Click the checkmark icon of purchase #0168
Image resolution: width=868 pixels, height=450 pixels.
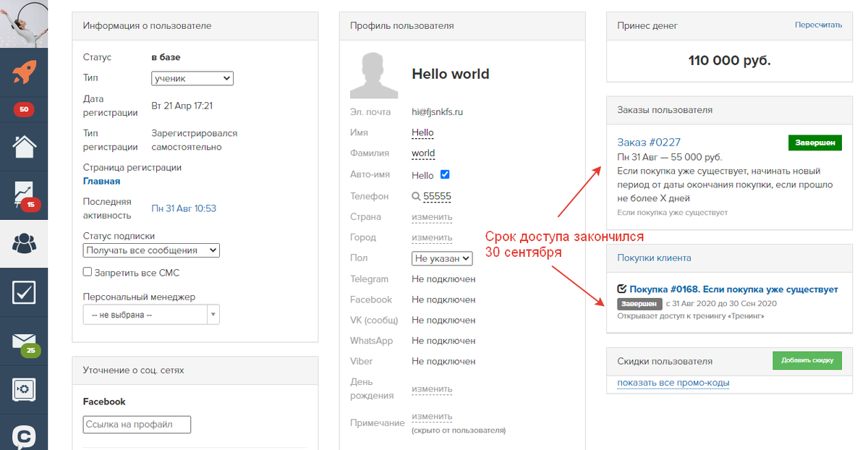point(622,289)
